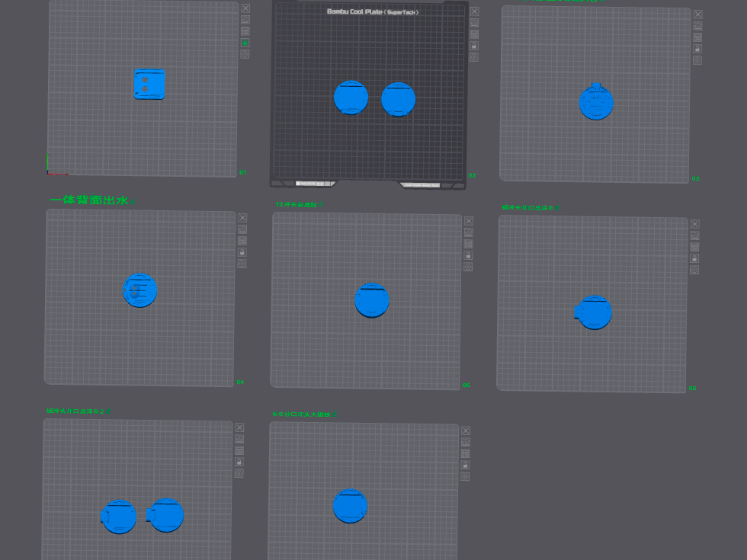Select right tabbed disc on the two-disc bottom plate

tap(165, 515)
